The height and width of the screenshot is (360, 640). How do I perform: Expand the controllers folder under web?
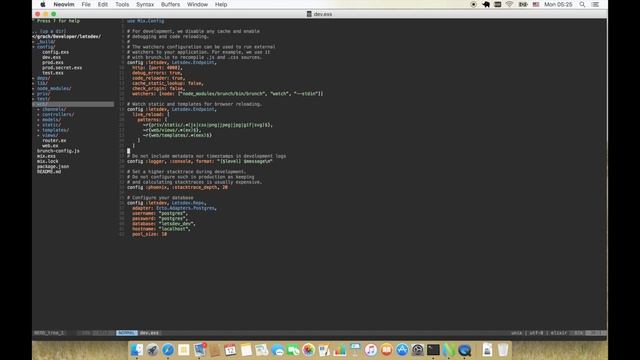(58, 115)
